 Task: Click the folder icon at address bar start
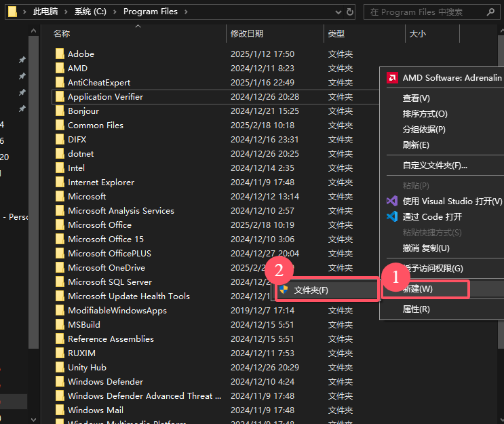pyautogui.click(x=13, y=12)
